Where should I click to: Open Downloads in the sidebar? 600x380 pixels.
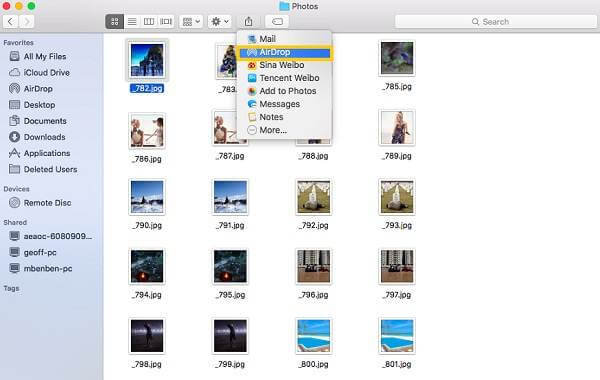(37, 137)
